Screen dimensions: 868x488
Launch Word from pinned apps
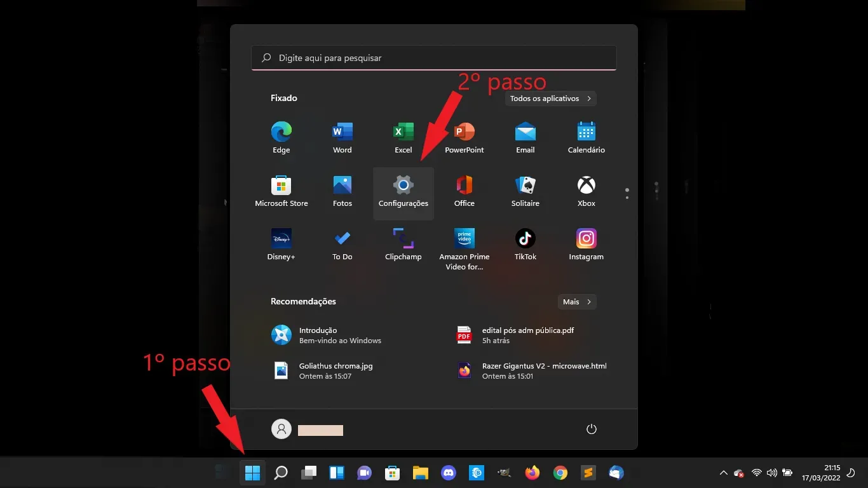[x=342, y=137]
